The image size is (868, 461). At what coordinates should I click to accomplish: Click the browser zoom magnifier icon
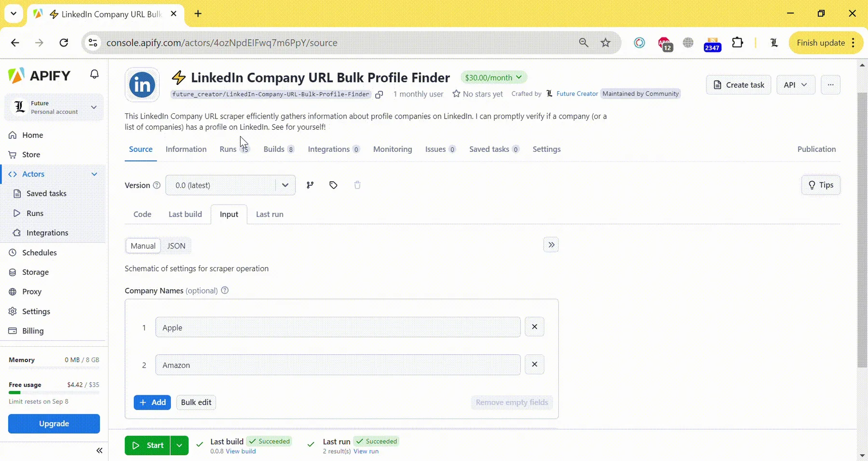pyautogui.click(x=583, y=43)
